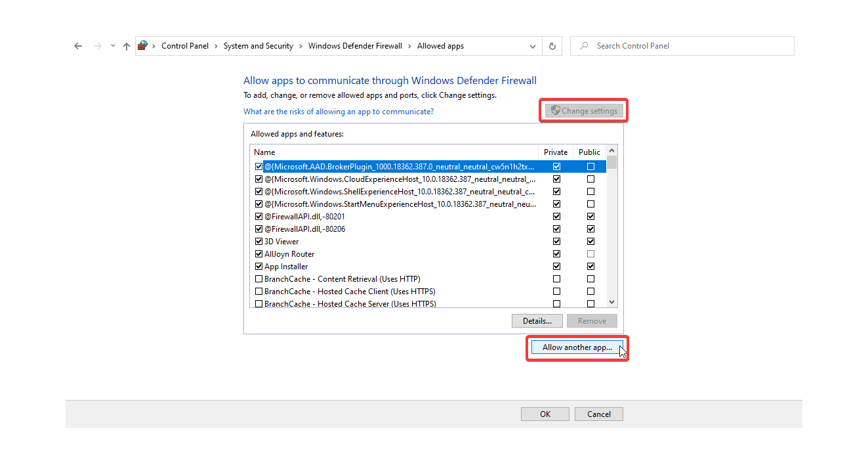Click the Forward navigation arrow
868x461 pixels.
click(98, 46)
